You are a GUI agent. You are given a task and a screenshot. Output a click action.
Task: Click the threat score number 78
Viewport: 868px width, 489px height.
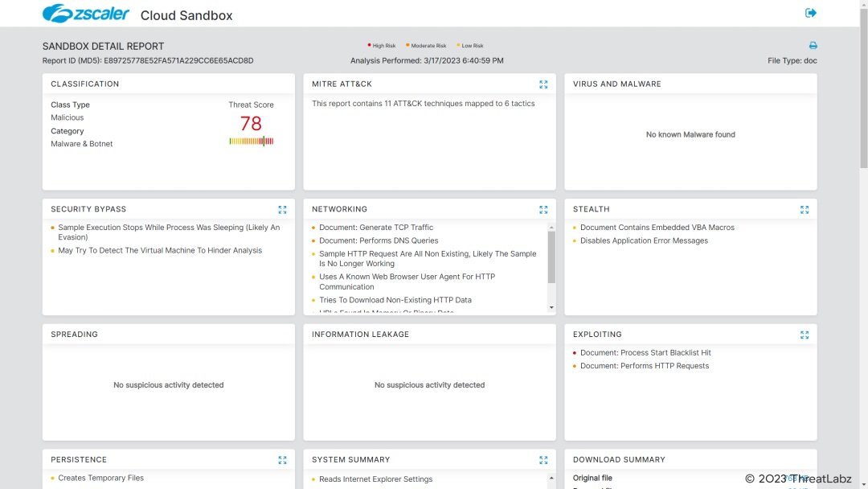251,123
